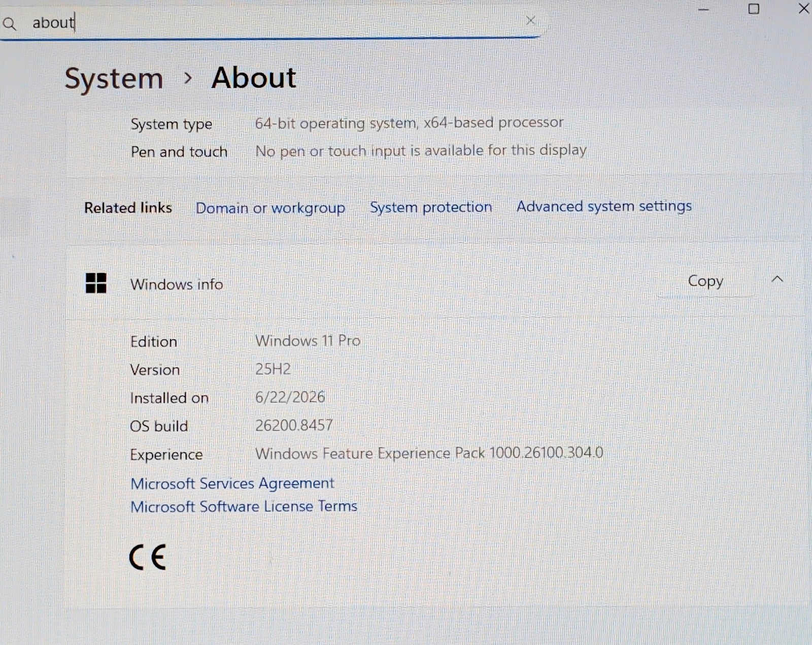Open the Microsoft Services Agreement link
812x645 pixels.
click(232, 483)
